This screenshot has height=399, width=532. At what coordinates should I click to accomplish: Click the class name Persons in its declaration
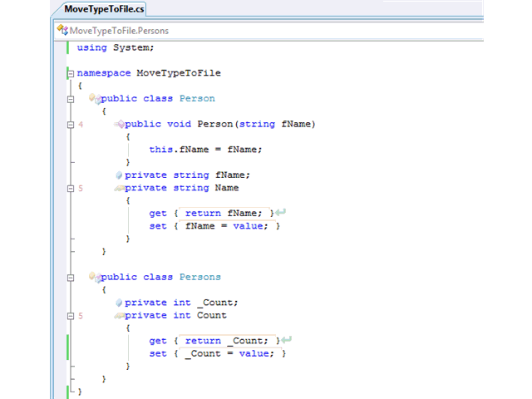pyautogui.click(x=200, y=277)
